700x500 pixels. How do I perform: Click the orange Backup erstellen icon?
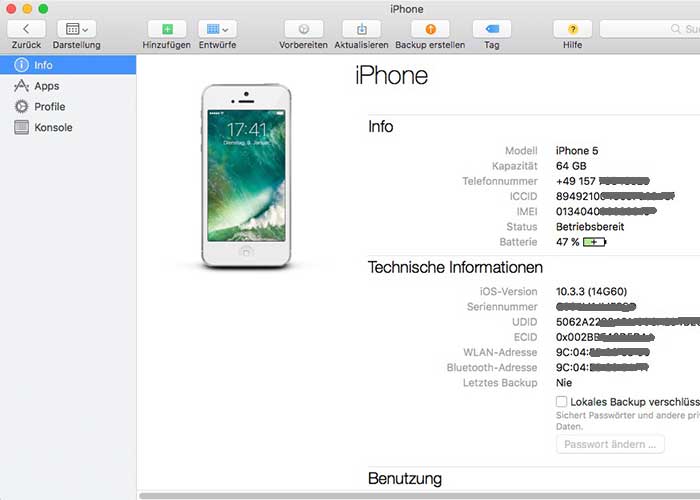(x=430, y=29)
